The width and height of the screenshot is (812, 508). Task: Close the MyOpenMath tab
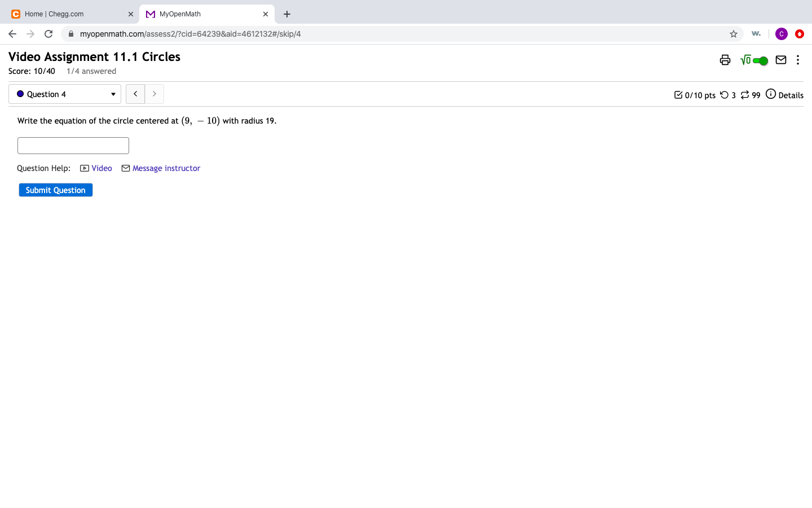pos(266,14)
